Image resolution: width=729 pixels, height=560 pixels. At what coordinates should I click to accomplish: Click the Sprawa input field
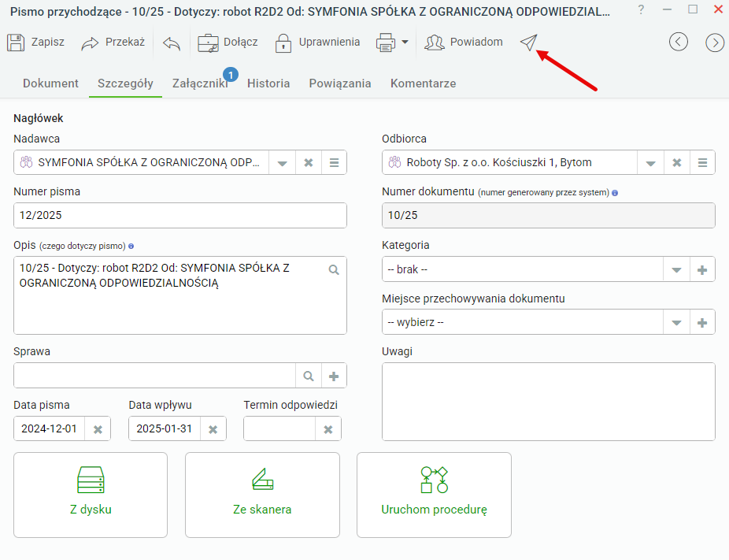pyautogui.click(x=154, y=376)
